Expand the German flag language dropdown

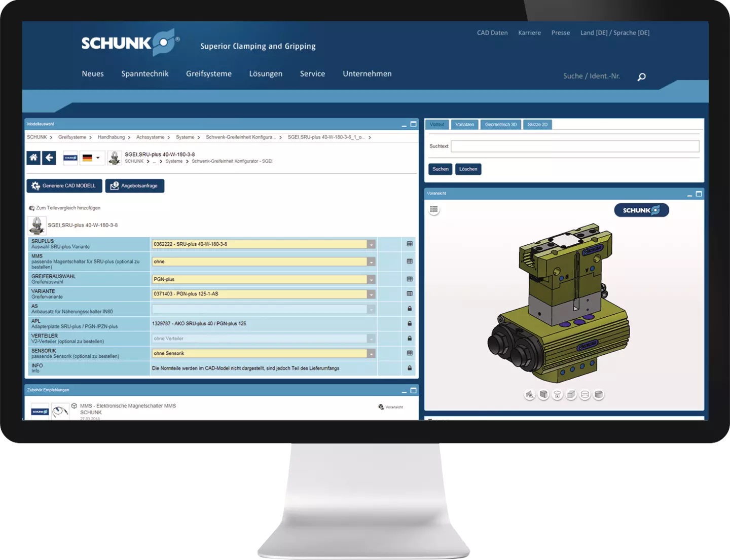98,158
